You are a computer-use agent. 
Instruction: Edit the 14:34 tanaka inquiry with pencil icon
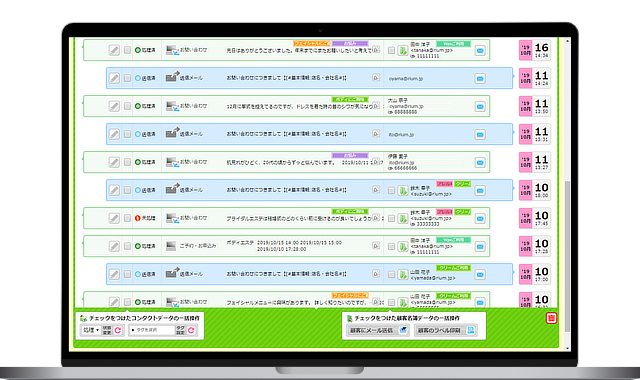click(x=114, y=50)
